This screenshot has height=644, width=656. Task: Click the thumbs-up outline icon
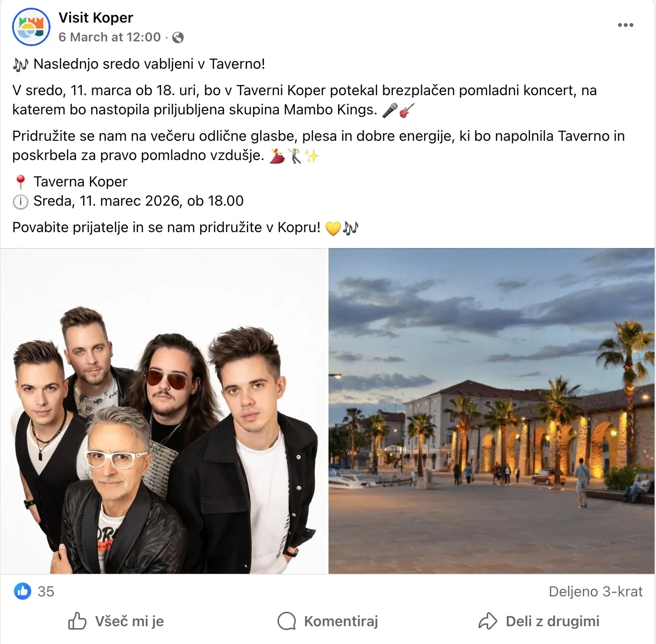click(x=77, y=621)
